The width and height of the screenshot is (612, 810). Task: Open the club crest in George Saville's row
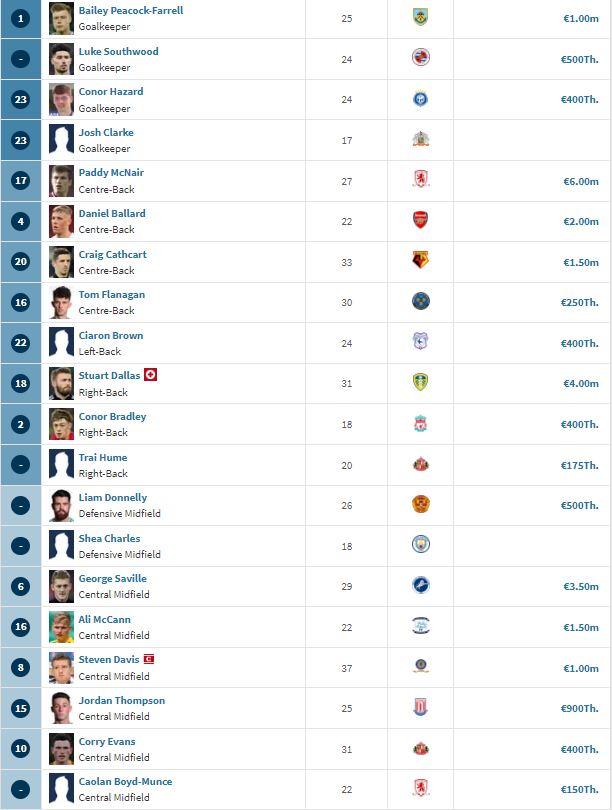(x=421, y=585)
